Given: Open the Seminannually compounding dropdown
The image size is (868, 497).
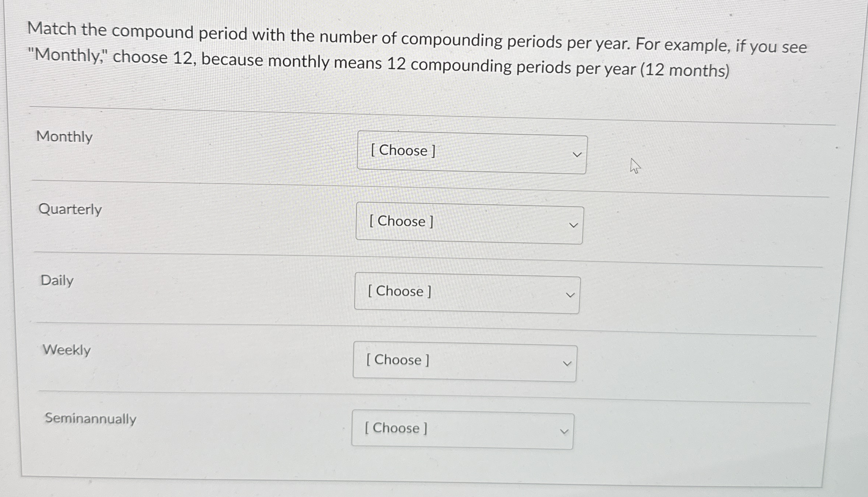Looking at the screenshot, I should [462, 431].
